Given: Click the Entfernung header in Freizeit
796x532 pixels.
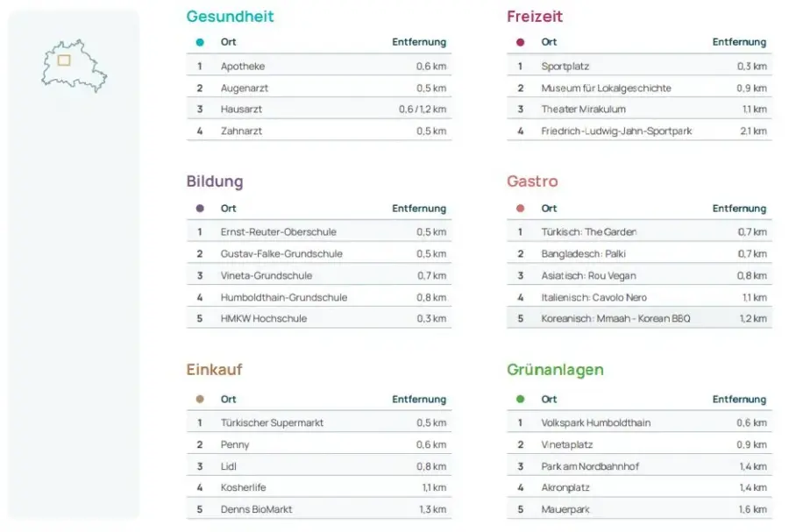Looking at the screenshot, I should coord(738,42).
